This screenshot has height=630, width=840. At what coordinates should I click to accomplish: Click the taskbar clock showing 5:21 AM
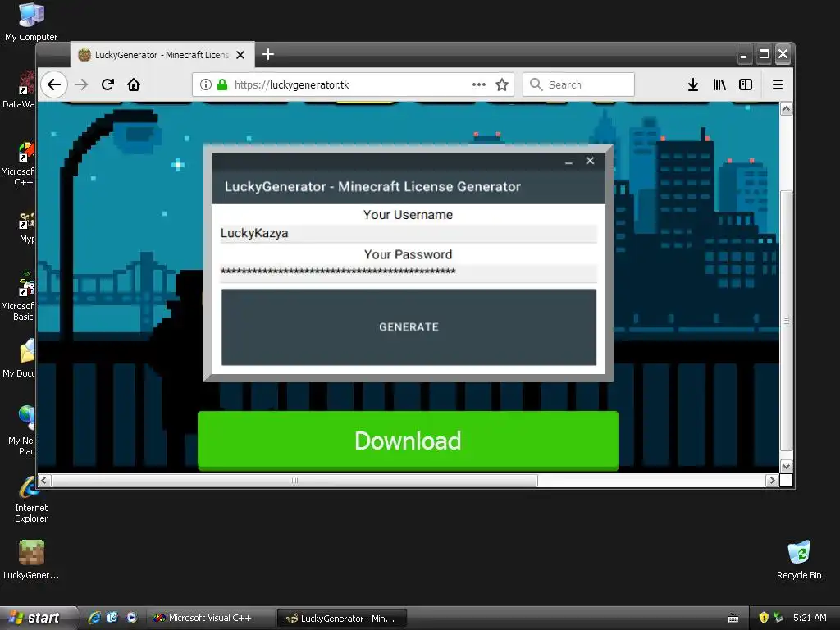pos(810,618)
